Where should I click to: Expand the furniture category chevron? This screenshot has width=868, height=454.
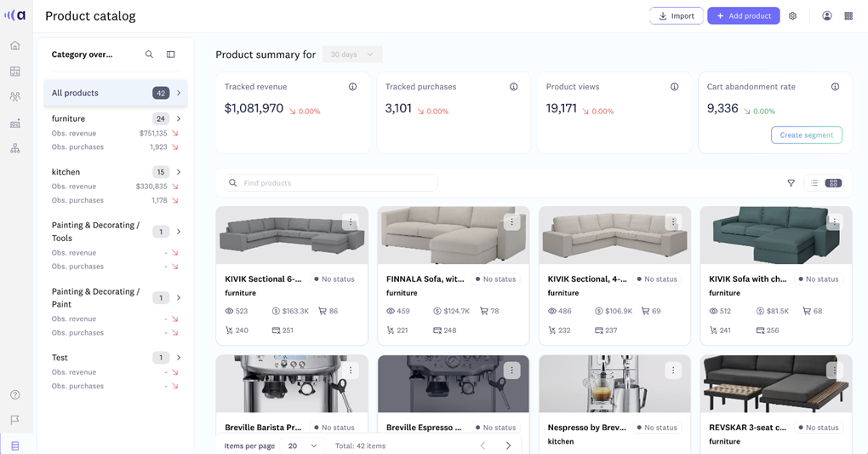click(x=179, y=119)
